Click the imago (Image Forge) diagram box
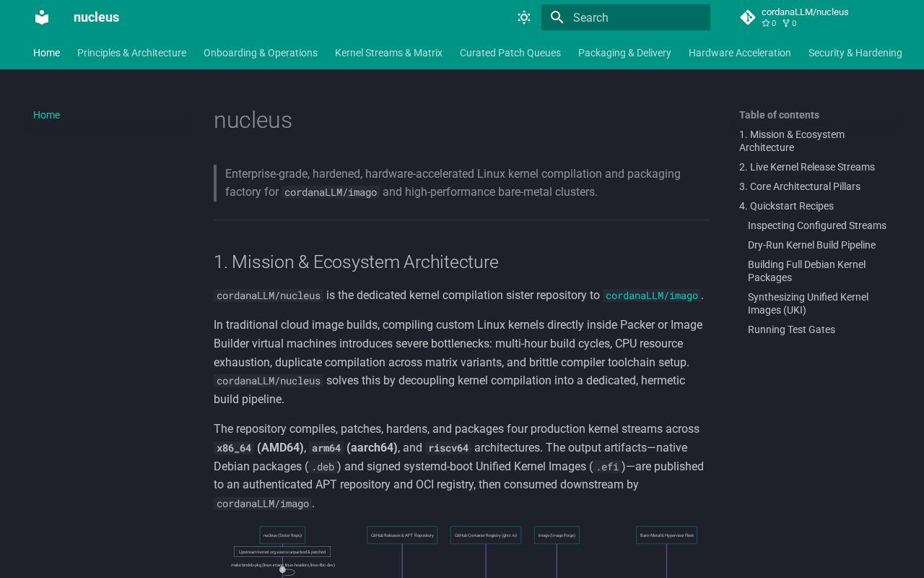The width and height of the screenshot is (924, 578). coord(557,535)
